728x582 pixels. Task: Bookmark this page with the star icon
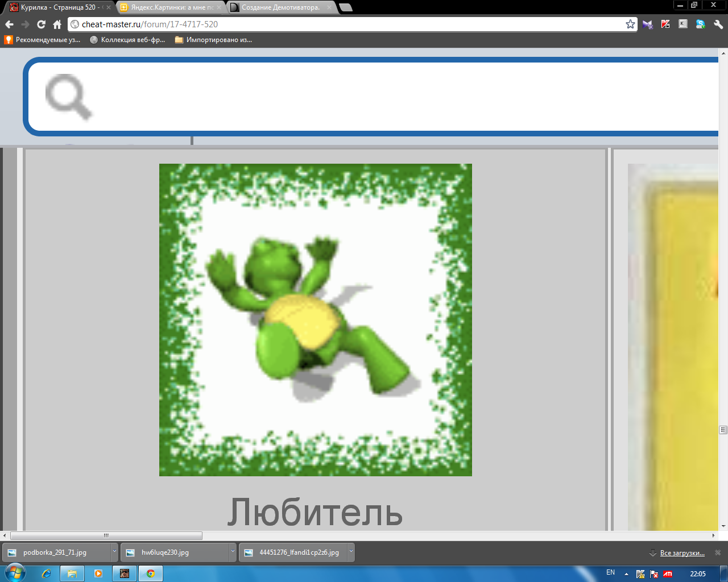[630, 24]
